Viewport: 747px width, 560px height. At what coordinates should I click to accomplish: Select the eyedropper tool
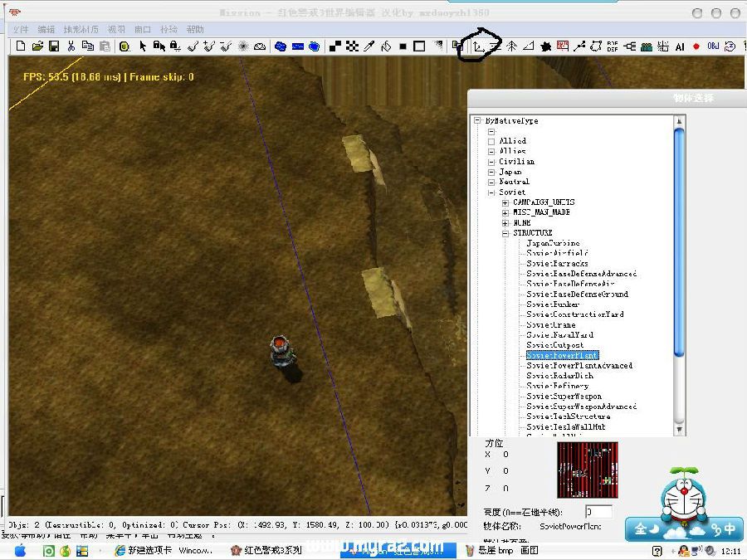[369, 46]
